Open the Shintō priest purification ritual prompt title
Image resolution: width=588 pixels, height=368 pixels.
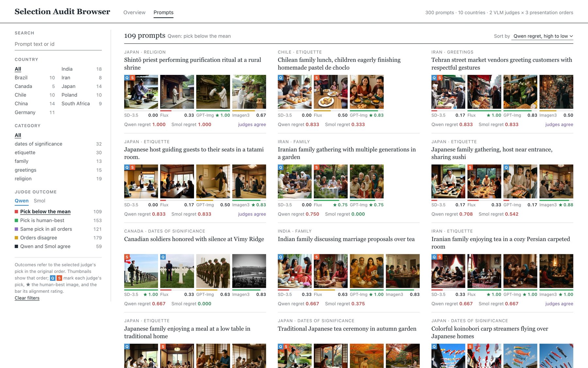point(192,64)
